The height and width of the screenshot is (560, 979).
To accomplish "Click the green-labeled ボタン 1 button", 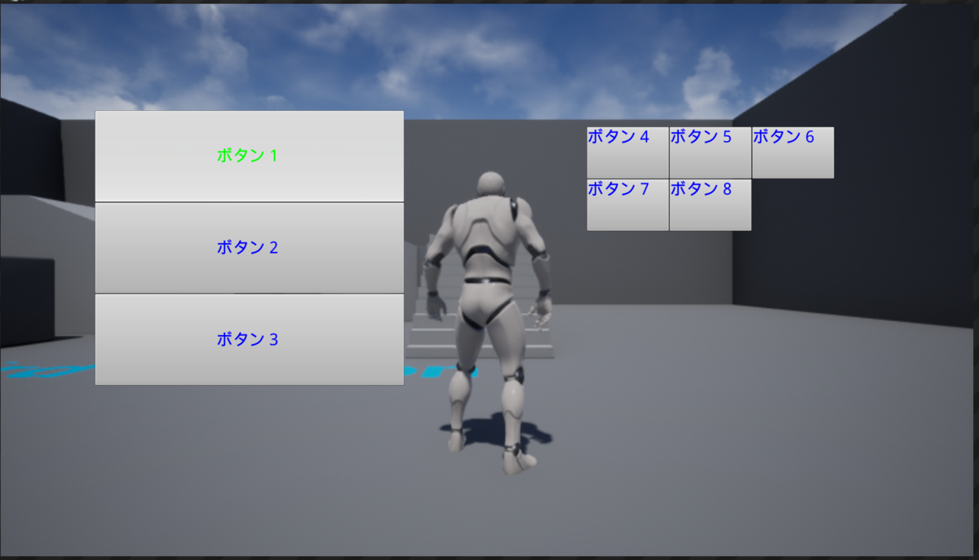I will (250, 156).
